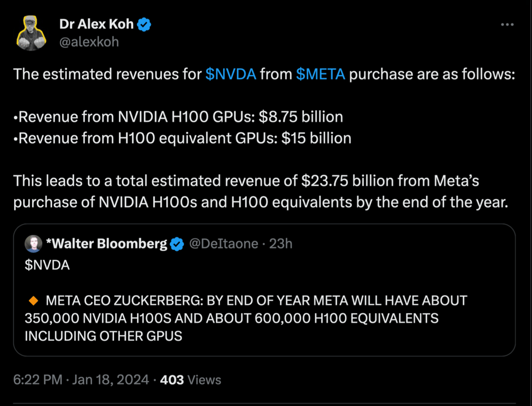Click Walter Bloomberg's small avatar in quote
The height and width of the screenshot is (406, 532).
[33, 244]
